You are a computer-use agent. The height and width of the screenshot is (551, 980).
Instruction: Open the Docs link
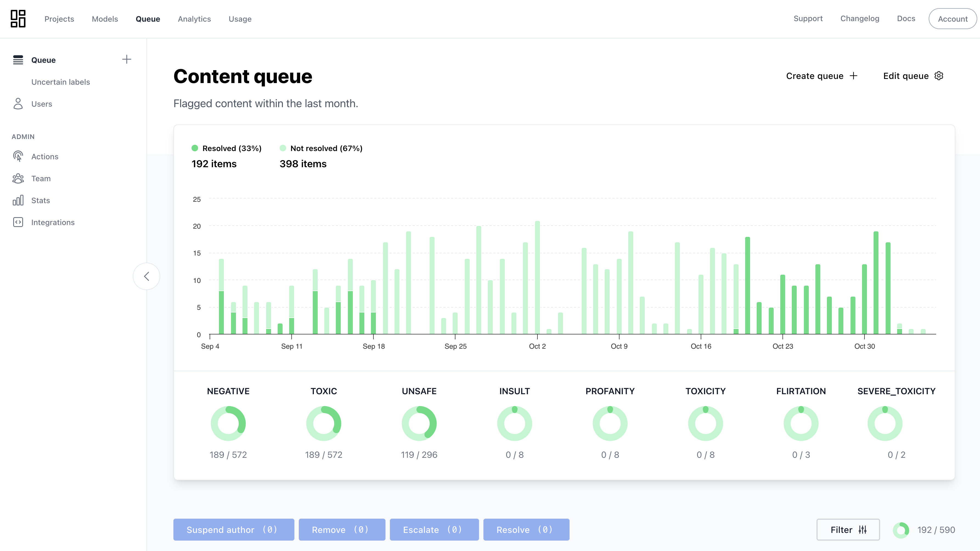906,19
